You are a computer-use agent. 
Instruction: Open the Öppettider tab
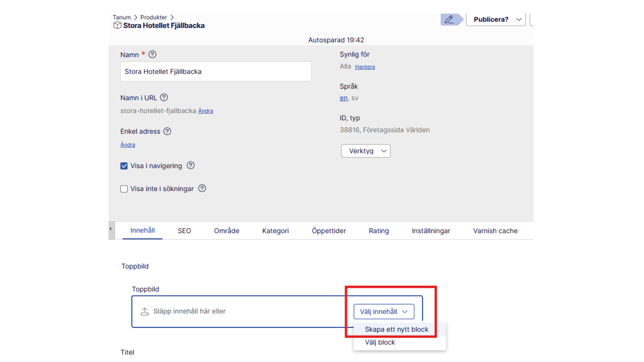tap(329, 231)
